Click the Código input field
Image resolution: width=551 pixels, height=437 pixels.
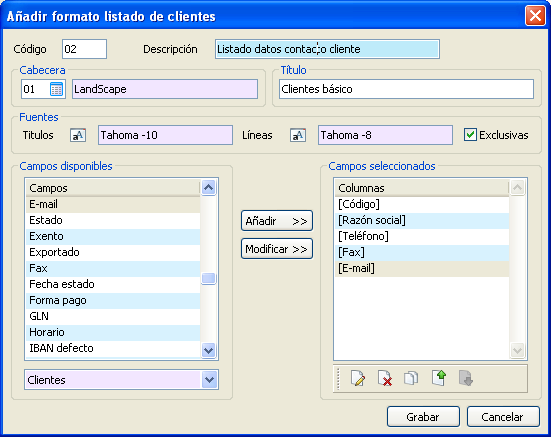84,49
